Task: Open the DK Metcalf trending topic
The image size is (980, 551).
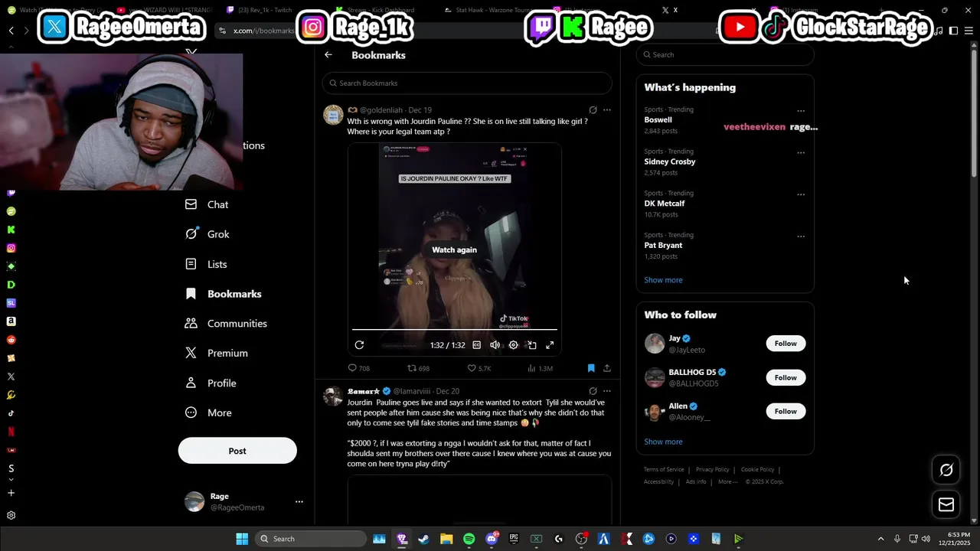Action: tap(665, 204)
